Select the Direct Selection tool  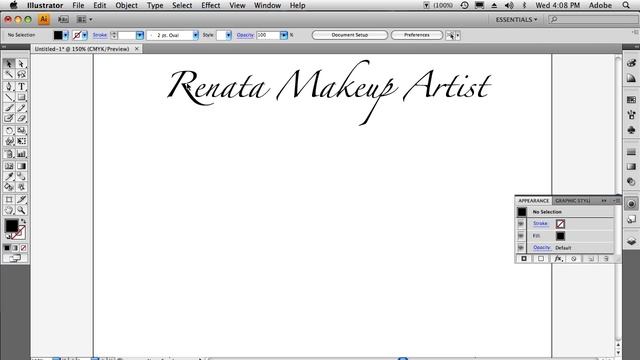point(21,64)
